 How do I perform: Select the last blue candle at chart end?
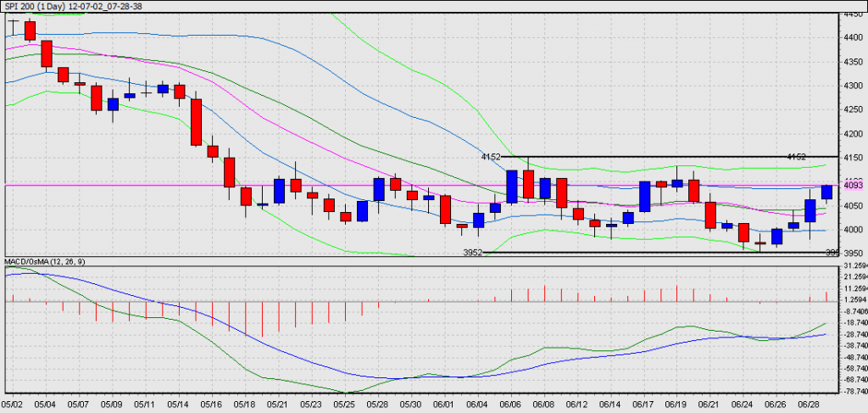click(826, 193)
